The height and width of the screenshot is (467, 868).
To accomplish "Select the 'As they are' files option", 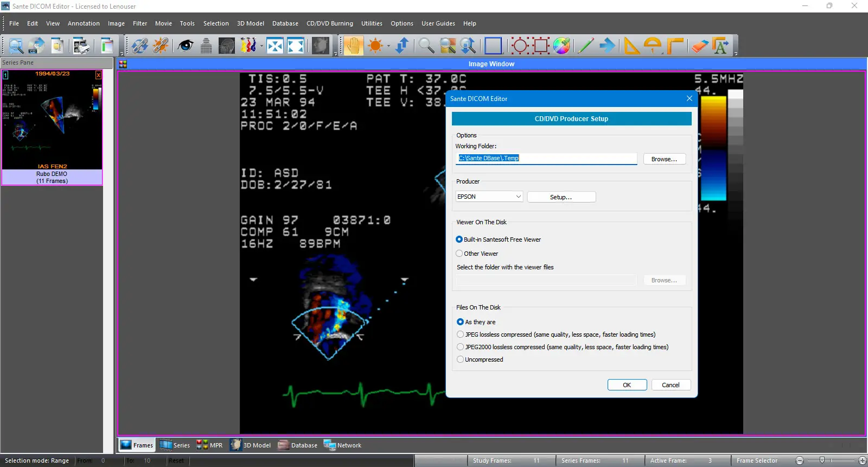I will tap(460, 322).
